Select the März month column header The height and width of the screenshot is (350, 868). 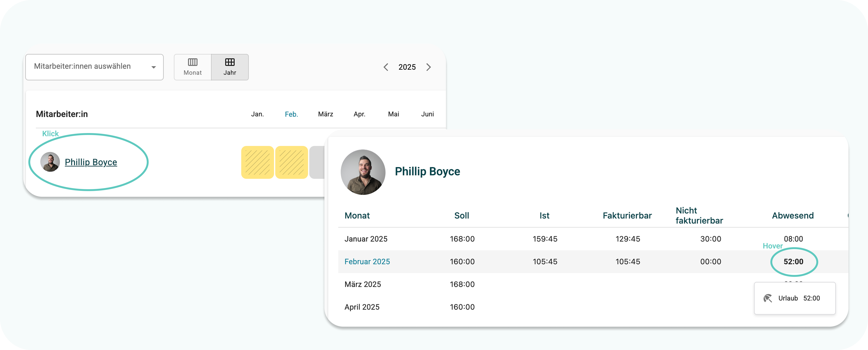(325, 114)
